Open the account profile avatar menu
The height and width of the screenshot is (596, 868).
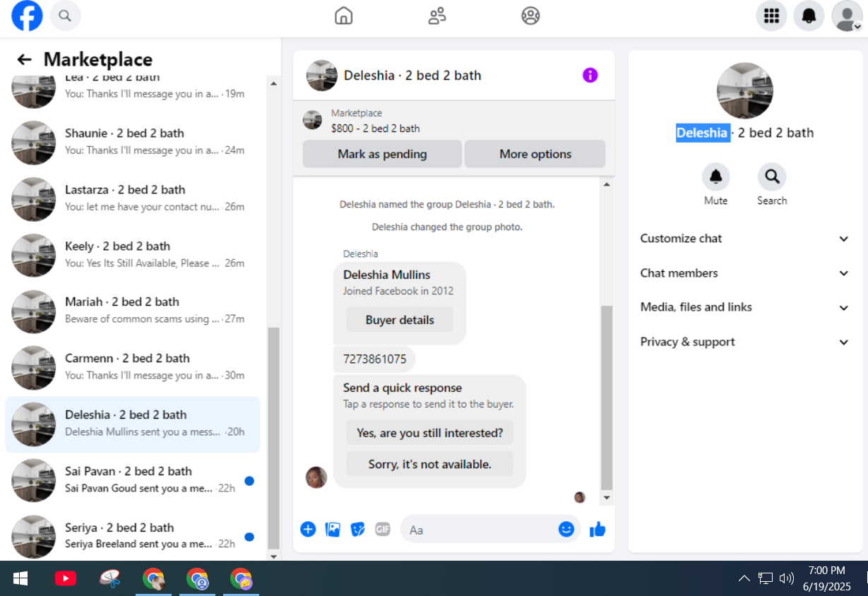tap(847, 16)
